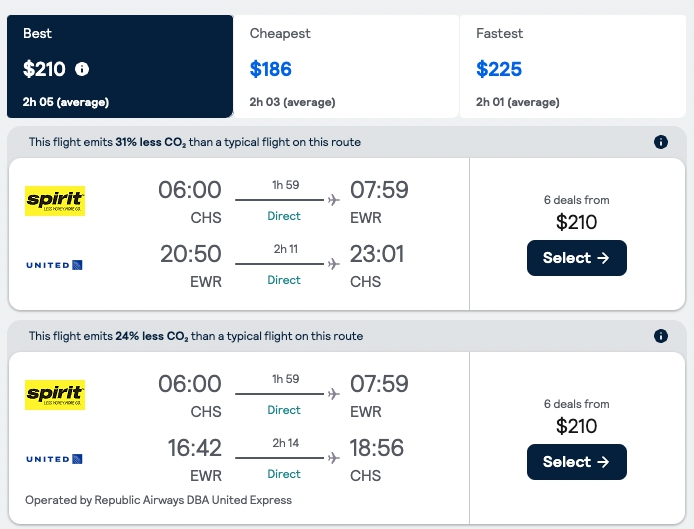Click 31% less CO₂ emissions banner
The height and width of the screenshot is (529, 694).
point(195,142)
